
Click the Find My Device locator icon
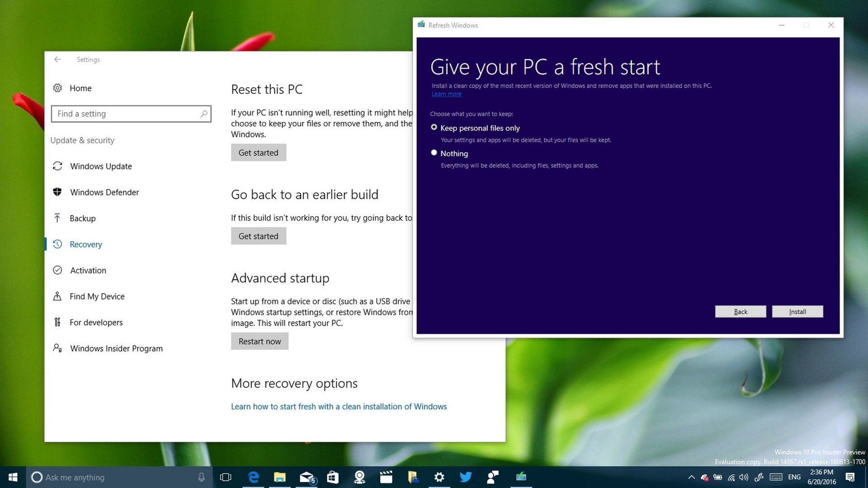57,296
